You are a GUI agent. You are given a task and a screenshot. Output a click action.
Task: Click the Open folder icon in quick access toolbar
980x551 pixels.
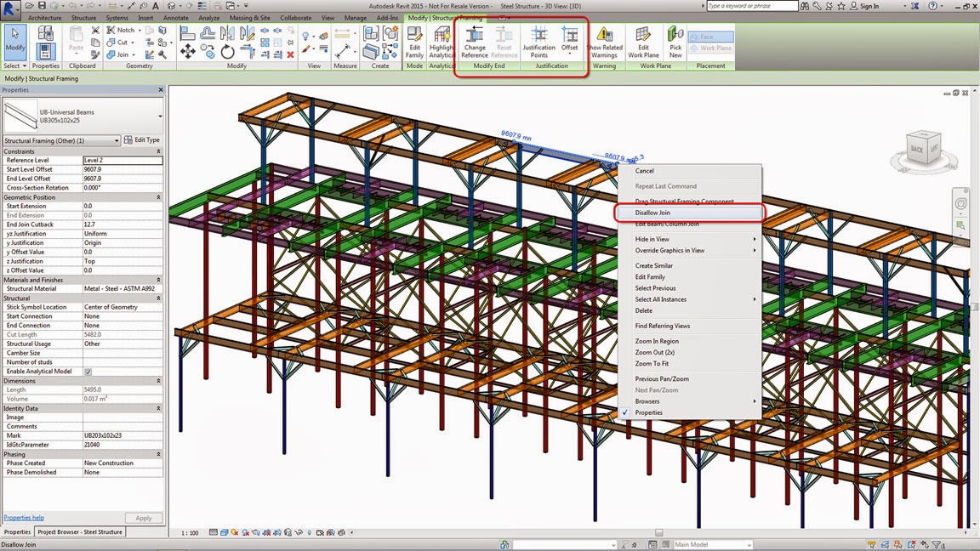(x=30, y=6)
